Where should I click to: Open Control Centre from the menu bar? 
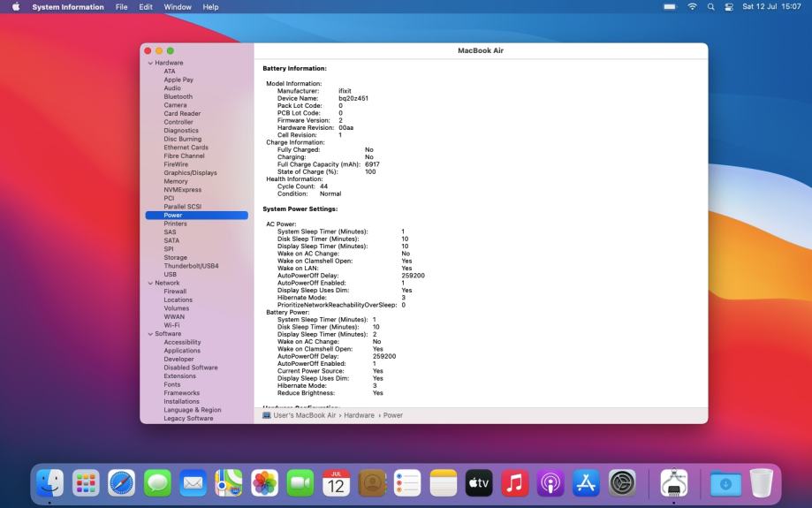(729, 7)
